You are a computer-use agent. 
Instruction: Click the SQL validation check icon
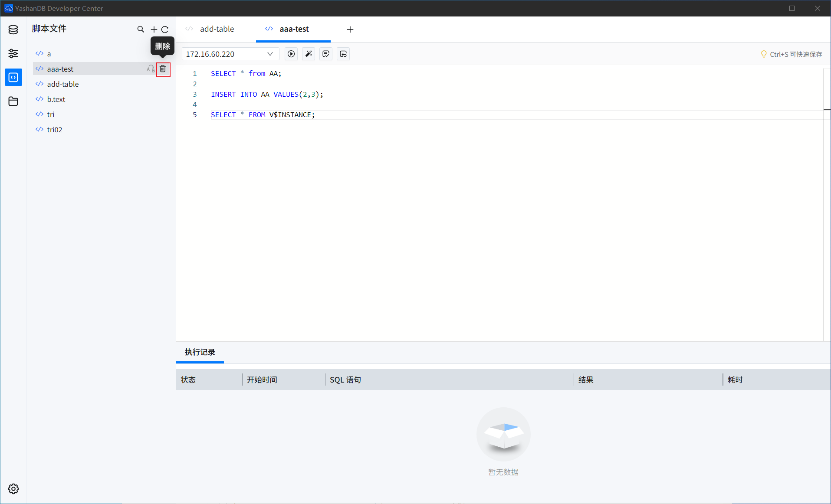click(x=325, y=54)
